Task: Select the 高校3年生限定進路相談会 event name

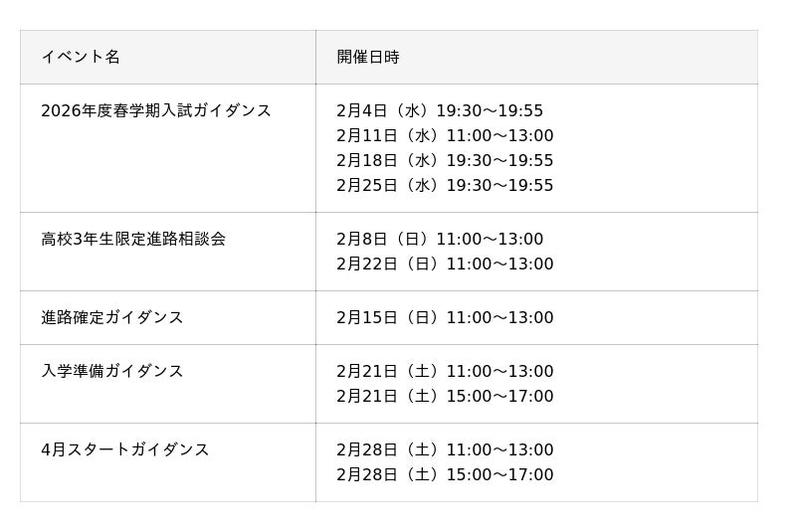Action: (133, 239)
